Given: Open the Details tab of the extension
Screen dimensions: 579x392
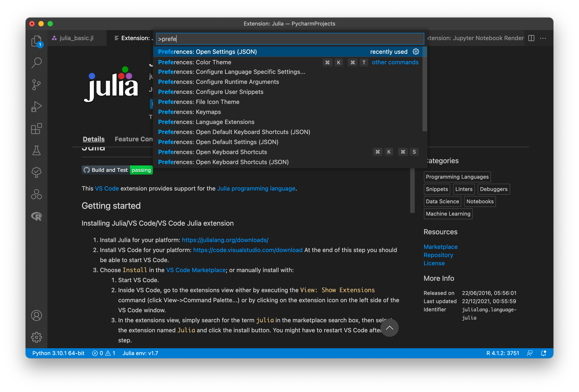Looking at the screenshot, I should coord(94,139).
